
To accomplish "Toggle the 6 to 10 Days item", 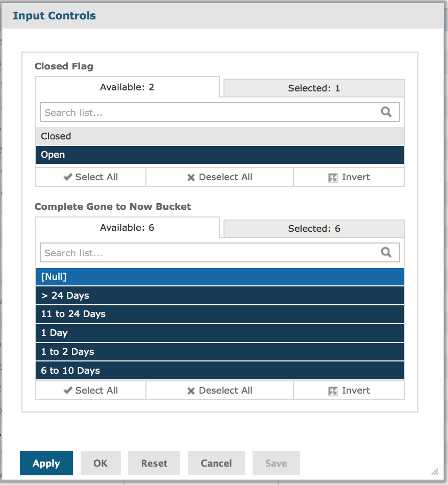I will (220, 371).
